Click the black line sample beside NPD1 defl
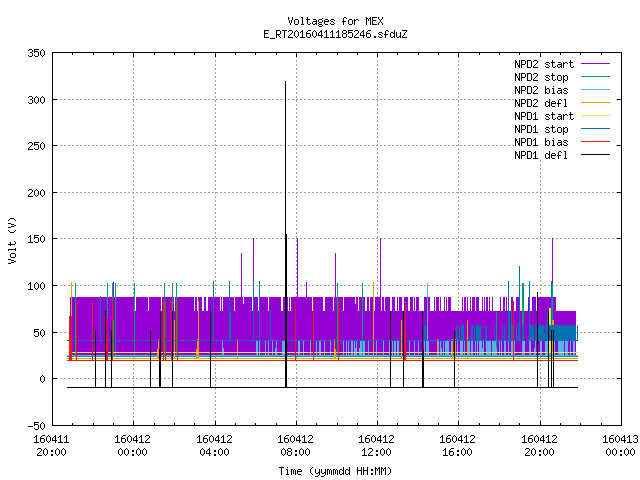640x480 pixels. coord(596,155)
